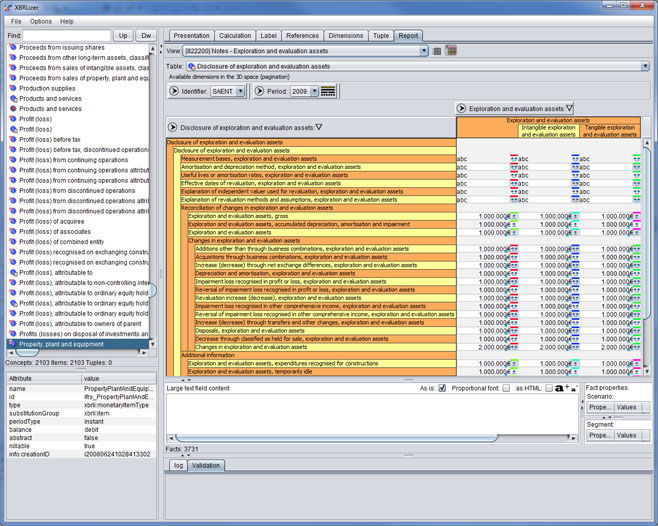Click the table grid icon beside View dropdown
This screenshot has height=526, width=658.
(x=437, y=51)
